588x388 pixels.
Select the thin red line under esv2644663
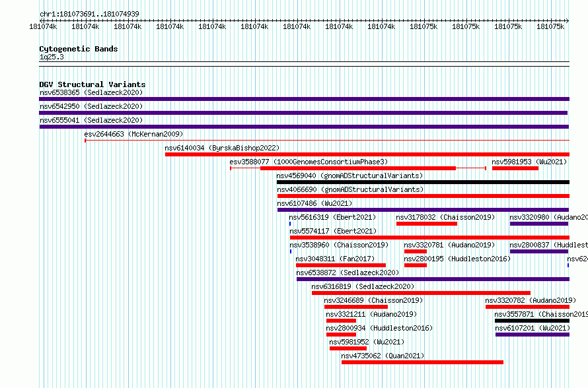coord(327,141)
